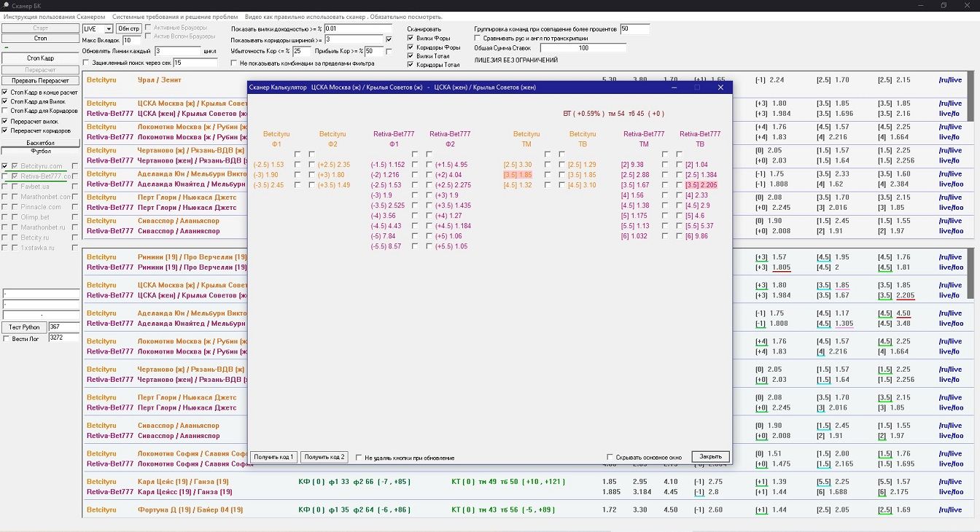Toggle checkbox beside Прибыль Кор field

pyautogui.click(x=389, y=51)
